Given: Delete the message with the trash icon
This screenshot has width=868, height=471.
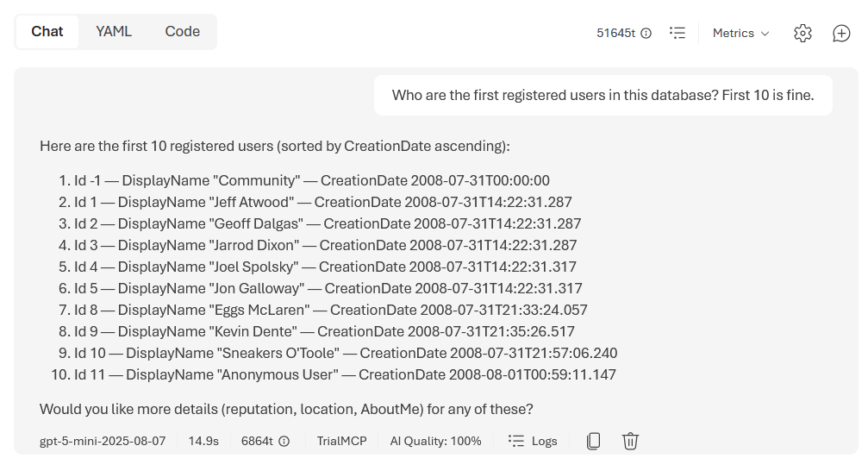Looking at the screenshot, I should point(630,441).
